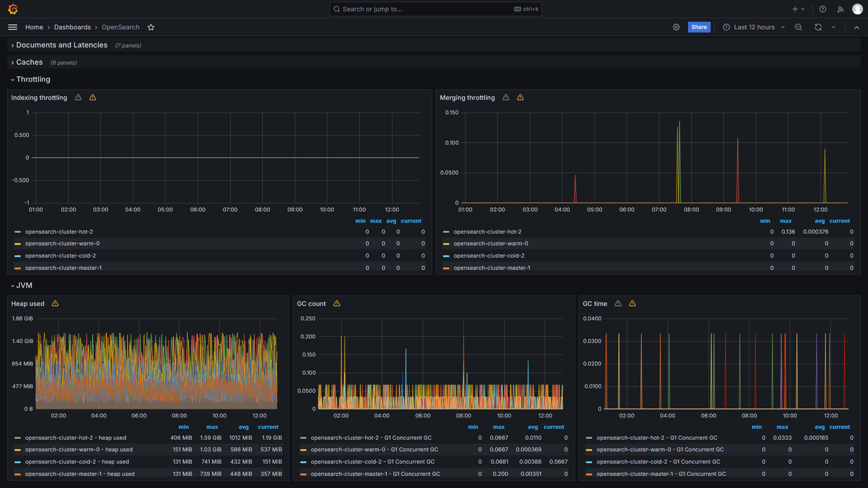868x488 pixels.
Task: Click the zoom out time range icon
Action: point(798,27)
